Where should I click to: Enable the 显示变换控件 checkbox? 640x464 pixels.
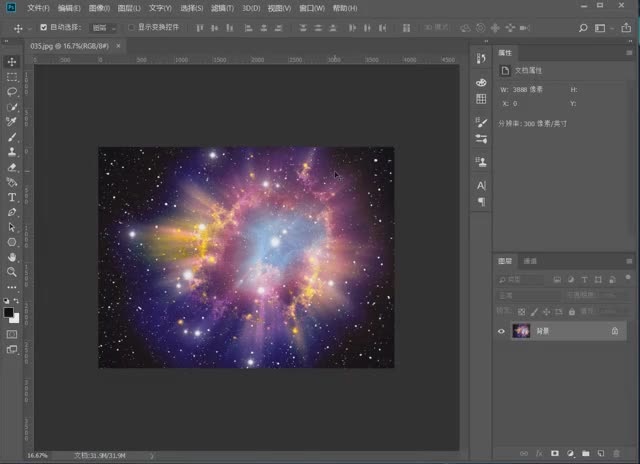[x=131, y=27]
